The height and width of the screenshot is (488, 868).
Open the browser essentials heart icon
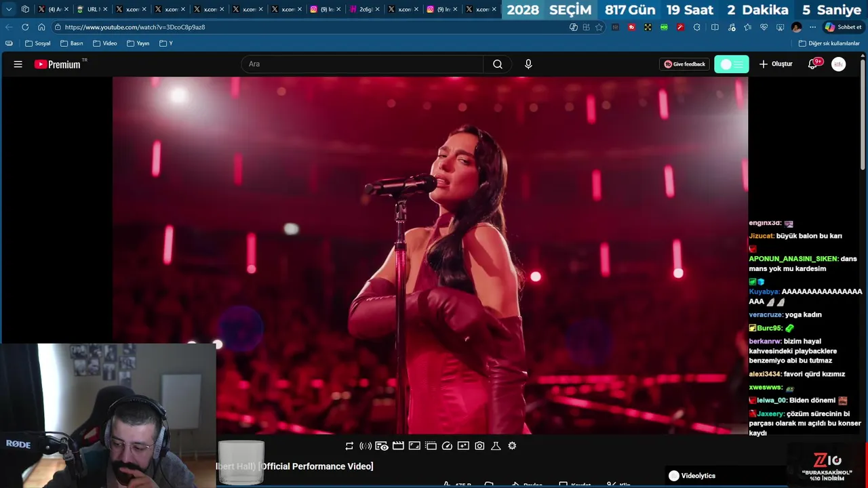(x=764, y=27)
